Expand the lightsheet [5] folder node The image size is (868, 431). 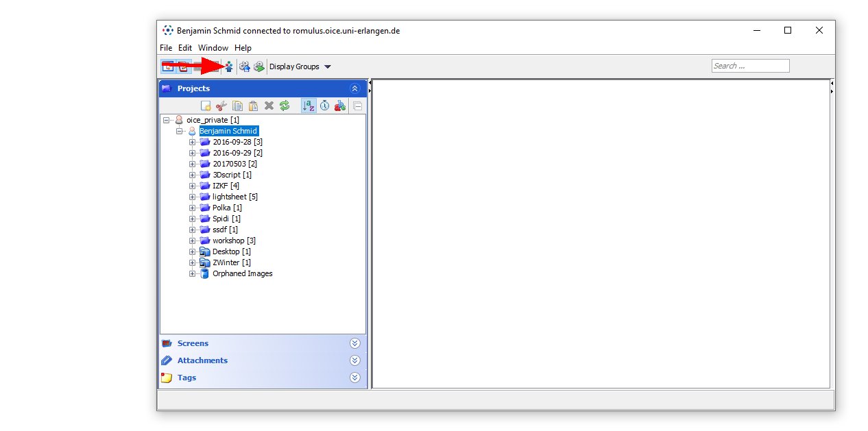point(193,197)
